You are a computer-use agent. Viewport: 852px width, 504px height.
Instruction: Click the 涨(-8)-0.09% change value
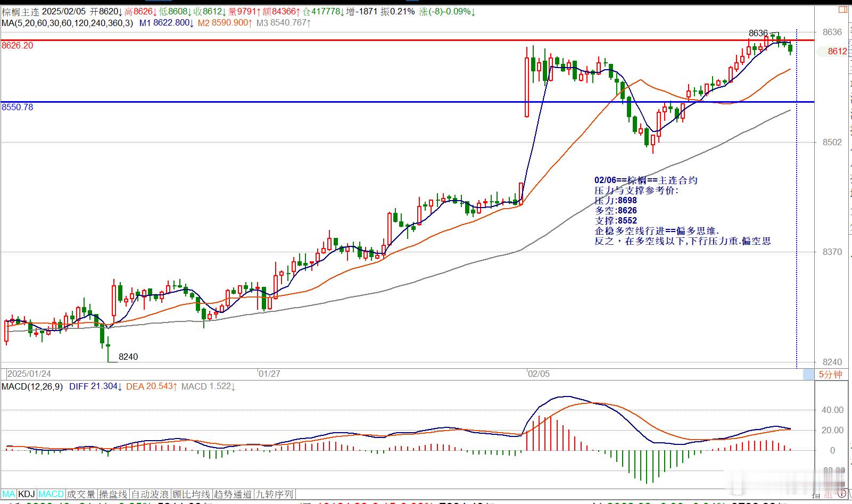pos(447,11)
